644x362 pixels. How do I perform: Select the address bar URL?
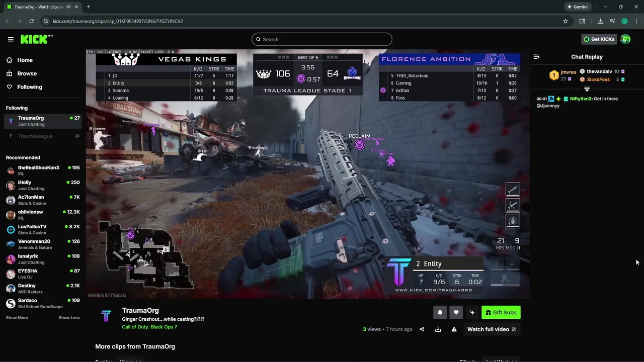(118, 21)
